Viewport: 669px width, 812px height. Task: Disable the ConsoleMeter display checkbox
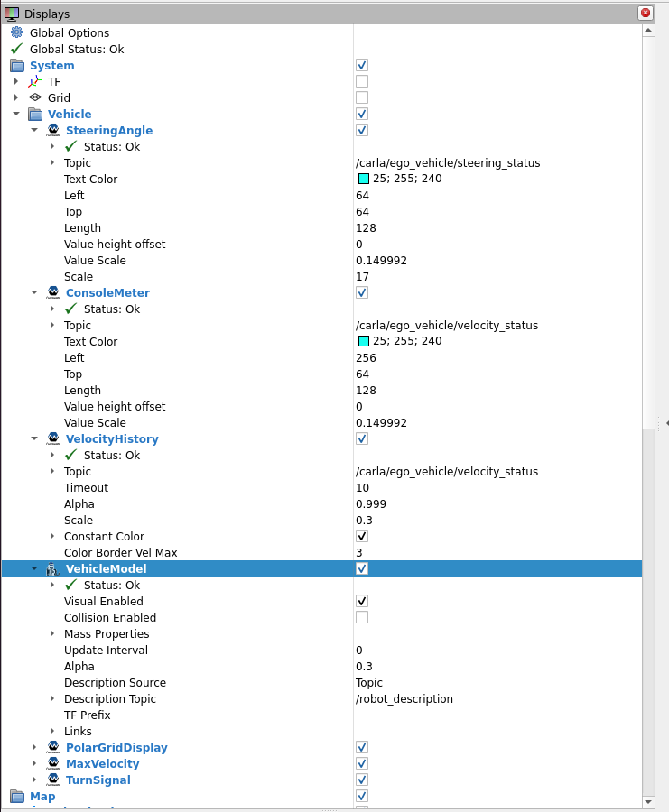tap(362, 292)
